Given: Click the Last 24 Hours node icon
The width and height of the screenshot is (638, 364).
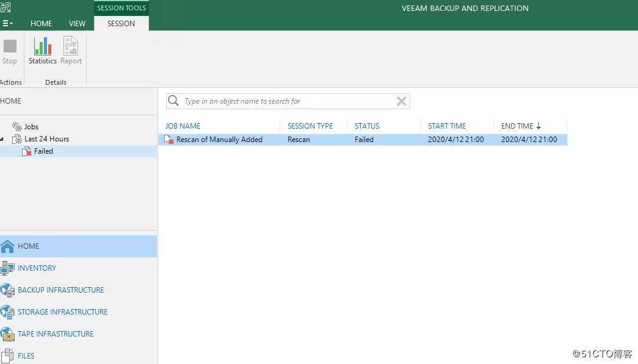Looking at the screenshot, I should pyautogui.click(x=16, y=140).
